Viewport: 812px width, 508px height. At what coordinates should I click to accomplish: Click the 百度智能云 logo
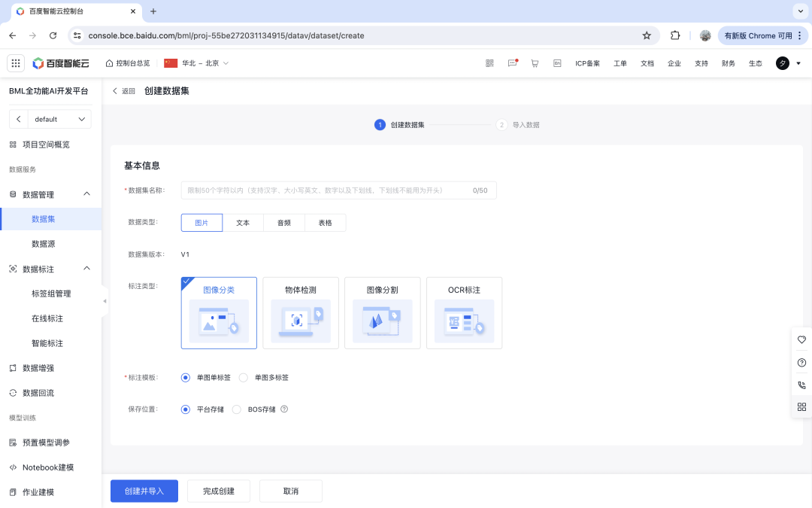(x=59, y=63)
